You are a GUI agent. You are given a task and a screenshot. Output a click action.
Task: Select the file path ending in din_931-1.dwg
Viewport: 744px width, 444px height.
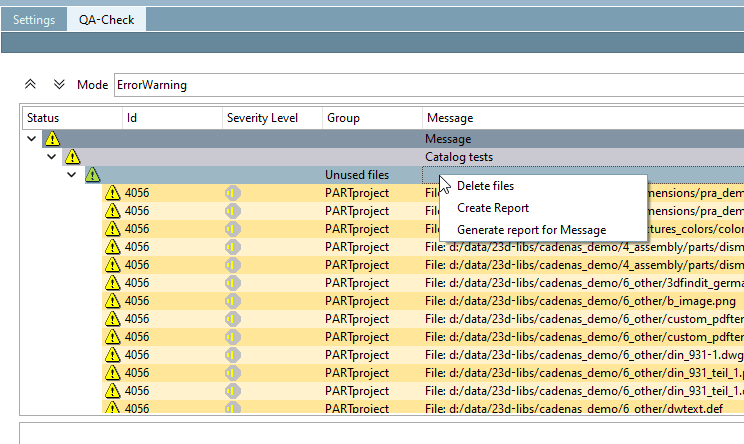point(585,355)
